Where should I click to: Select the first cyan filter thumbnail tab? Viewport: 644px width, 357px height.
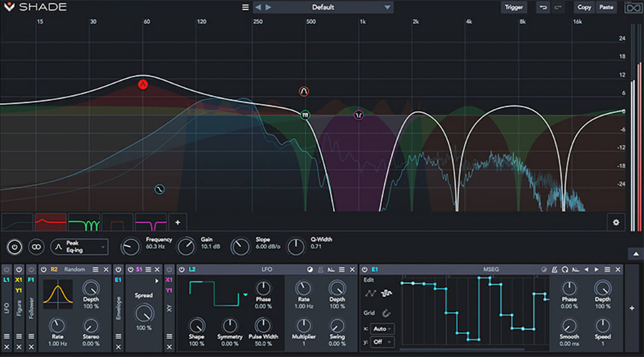(x=17, y=222)
